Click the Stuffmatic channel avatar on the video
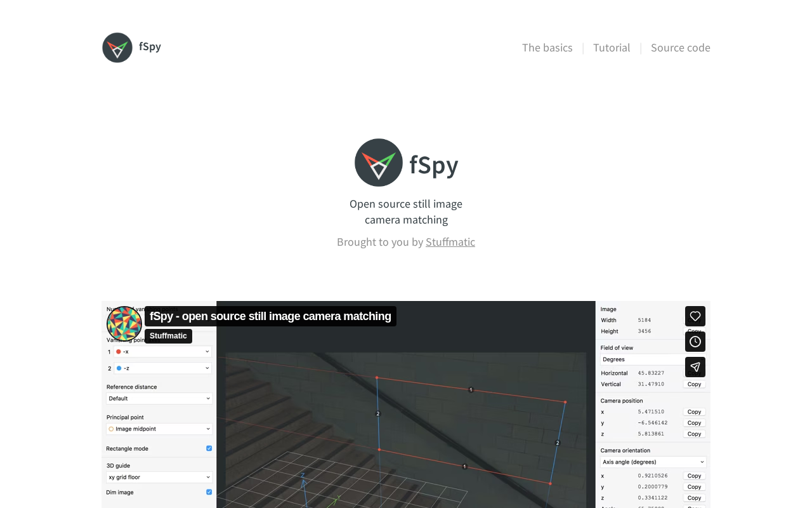 (x=124, y=323)
